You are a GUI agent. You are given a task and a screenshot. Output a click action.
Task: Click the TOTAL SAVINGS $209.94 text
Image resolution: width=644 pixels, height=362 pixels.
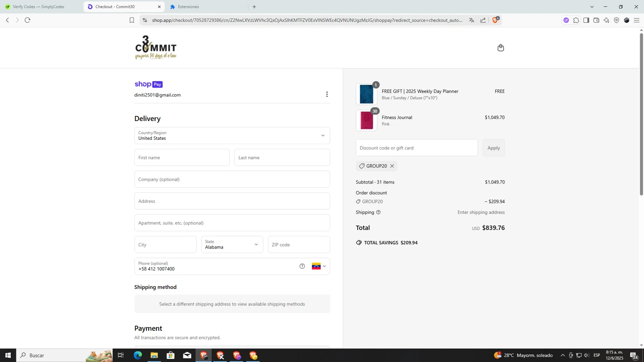pyautogui.click(x=391, y=243)
